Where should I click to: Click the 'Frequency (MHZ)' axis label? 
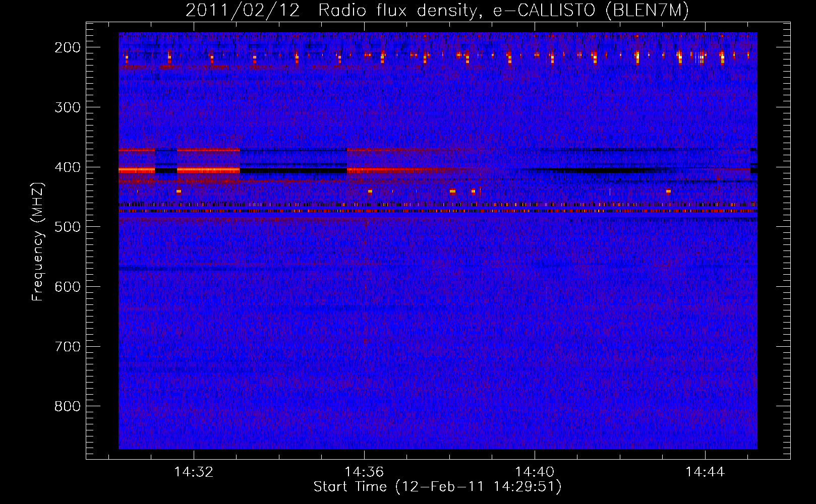[x=38, y=241]
